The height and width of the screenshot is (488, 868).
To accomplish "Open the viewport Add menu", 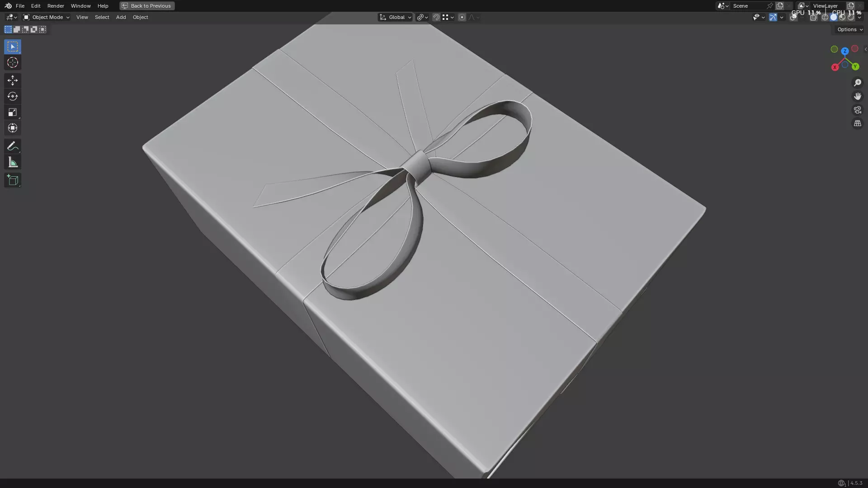I will click(x=121, y=17).
